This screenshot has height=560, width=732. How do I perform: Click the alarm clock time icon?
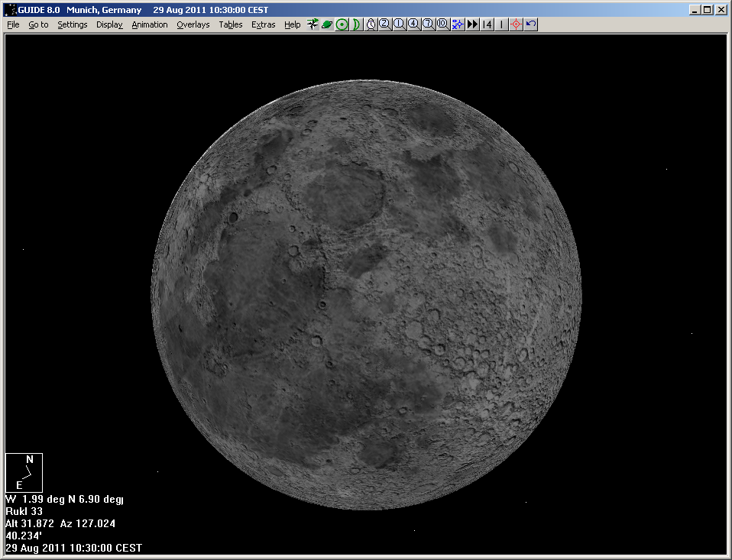pos(371,24)
